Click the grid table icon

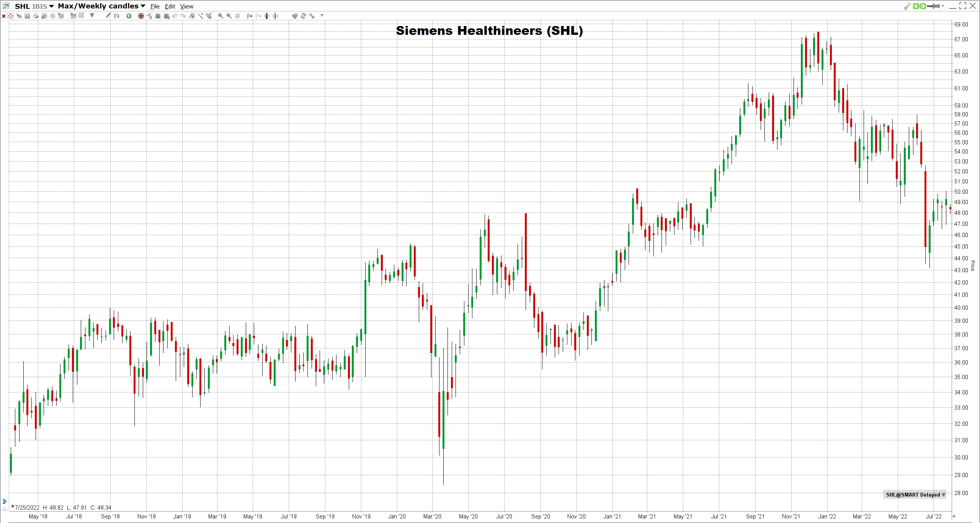coord(27,16)
